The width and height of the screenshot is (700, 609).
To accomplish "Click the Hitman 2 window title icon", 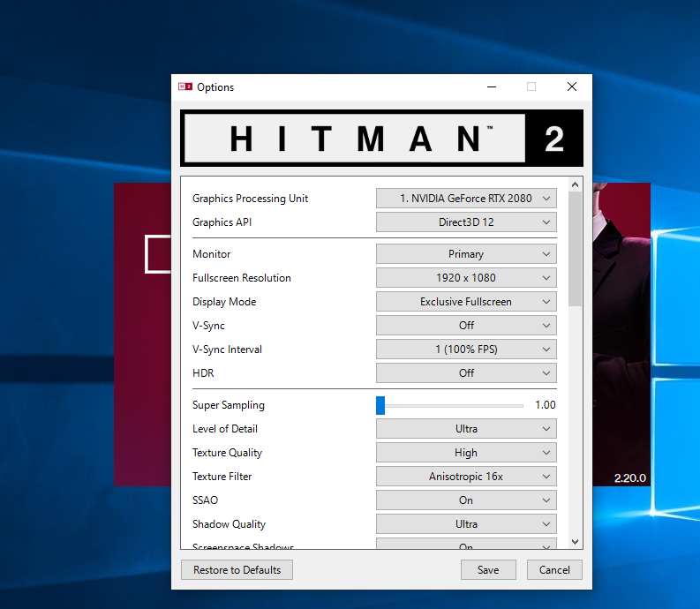I will (x=185, y=86).
